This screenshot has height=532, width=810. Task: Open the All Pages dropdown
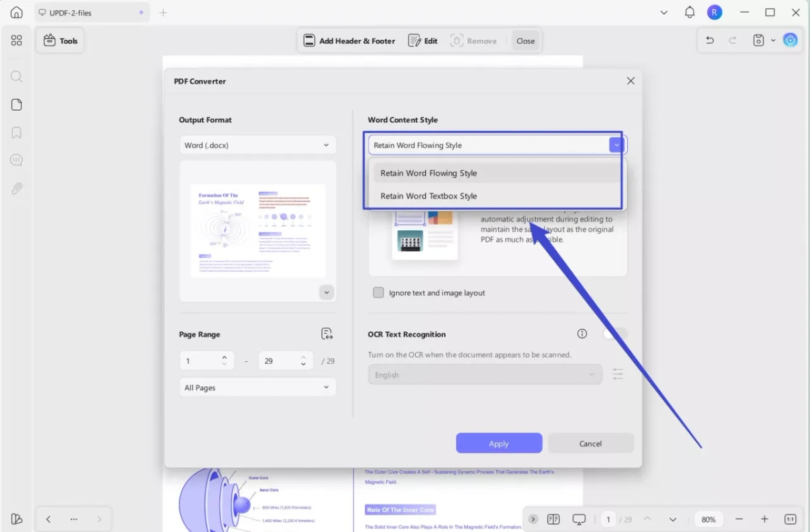257,388
